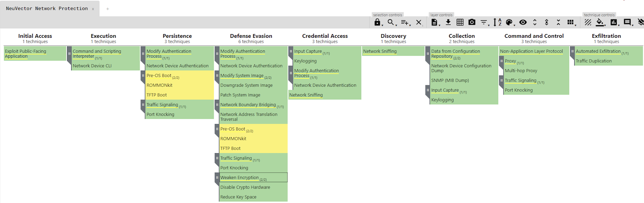Open the matrix layout dropdown

tap(571, 22)
